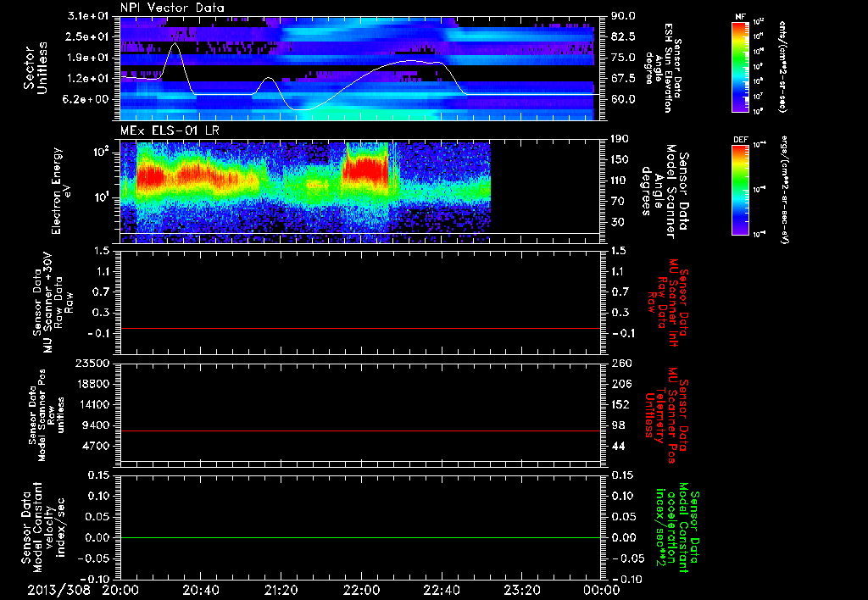This screenshot has width=868, height=600.
Task: Click the "190" scanner angle tick
Action: (620, 139)
